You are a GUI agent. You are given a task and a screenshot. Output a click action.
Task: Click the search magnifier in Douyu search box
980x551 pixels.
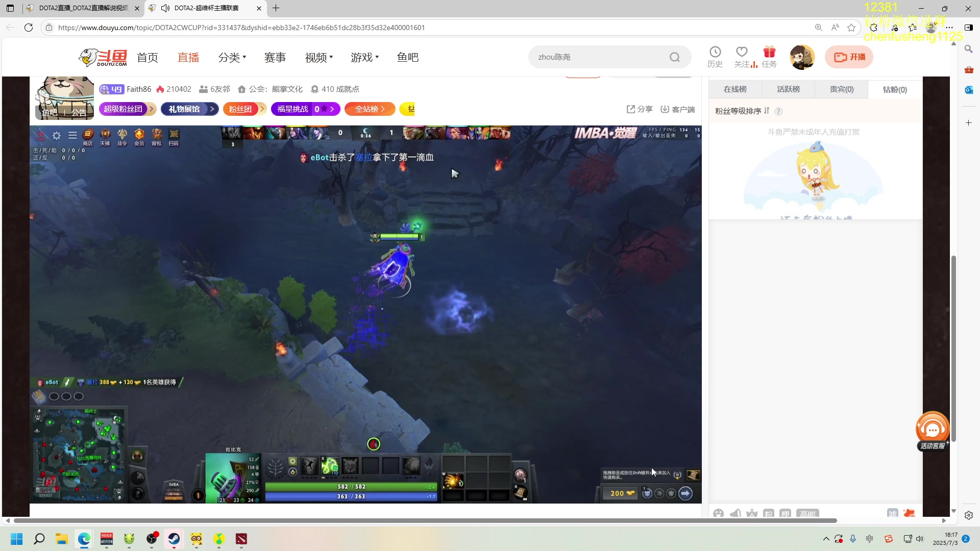675,57
